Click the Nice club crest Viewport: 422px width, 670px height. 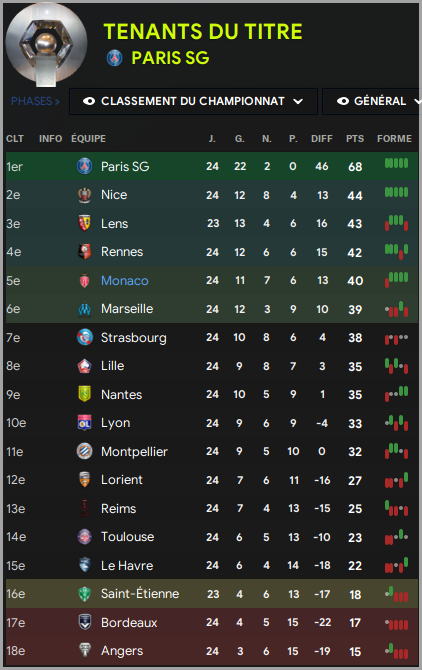85,195
